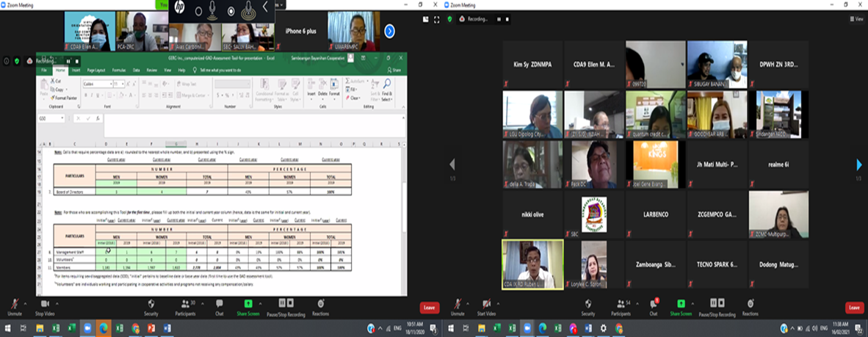Open Formulas tab in Excel
The width and height of the screenshot is (868, 337).
coord(118,70)
